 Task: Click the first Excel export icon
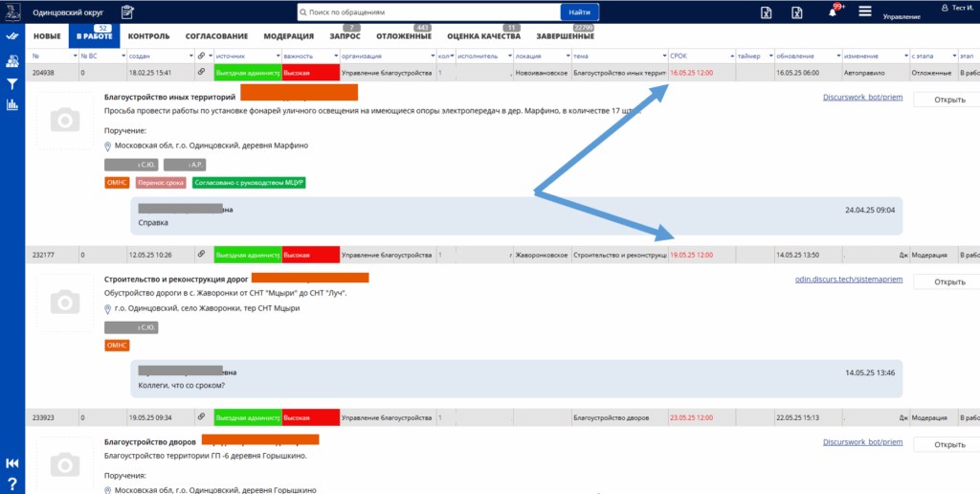pyautogui.click(x=767, y=12)
